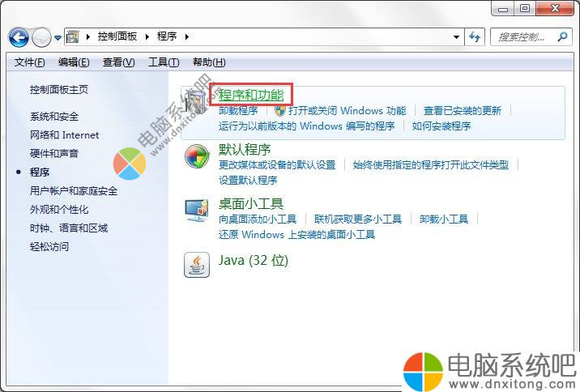
Task: Open the Java (32 位) coffee cup icon
Action: 197,265
